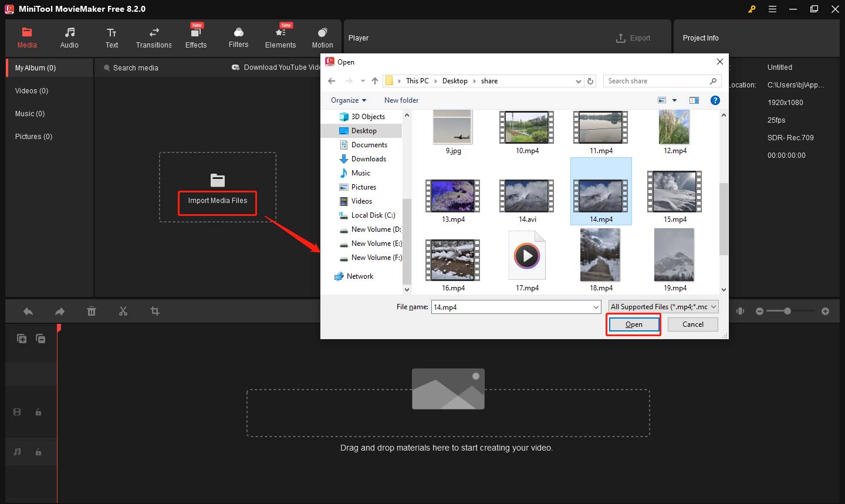This screenshot has width=845, height=504.
Task: Click Download YouTube Videos link
Action: pos(276,67)
